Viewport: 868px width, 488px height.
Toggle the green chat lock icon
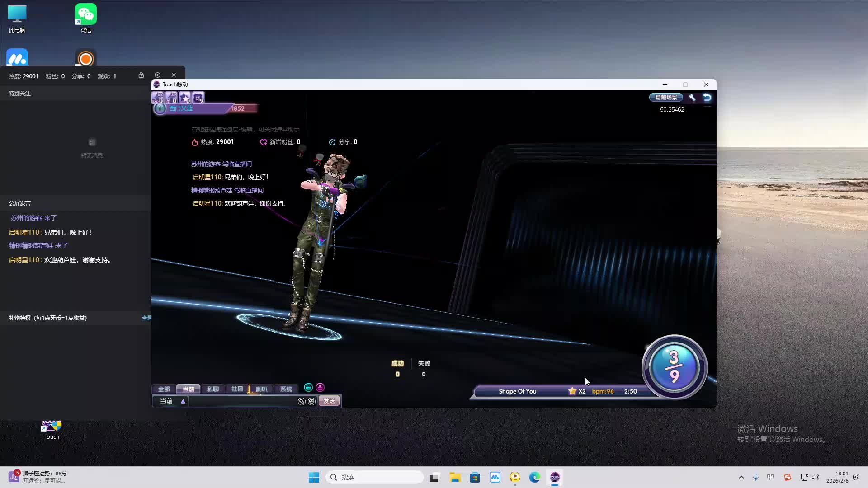pyautogui.click(x=308, y=388)
